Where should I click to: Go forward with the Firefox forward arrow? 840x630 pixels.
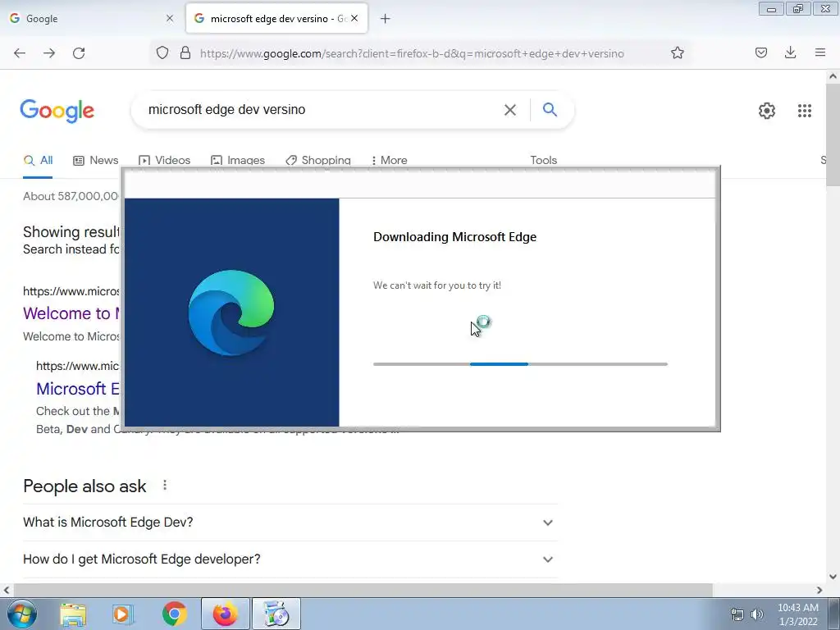(x=49, y=53)
